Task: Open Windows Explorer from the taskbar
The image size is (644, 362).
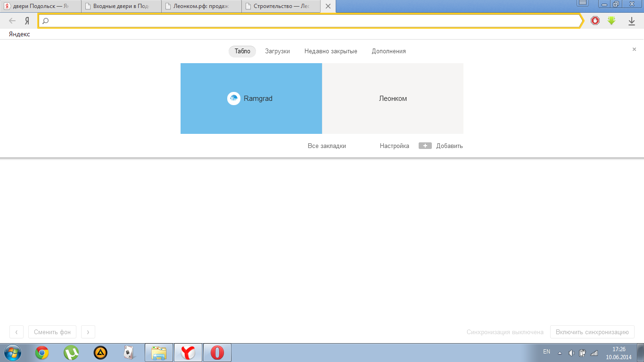Action: [x=159, y=353]
